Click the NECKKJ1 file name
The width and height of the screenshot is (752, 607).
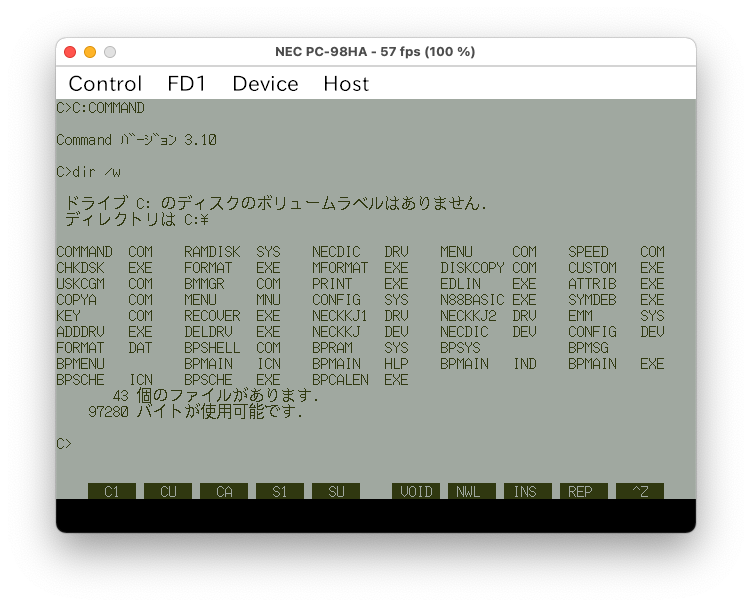[x=340, y=315]
